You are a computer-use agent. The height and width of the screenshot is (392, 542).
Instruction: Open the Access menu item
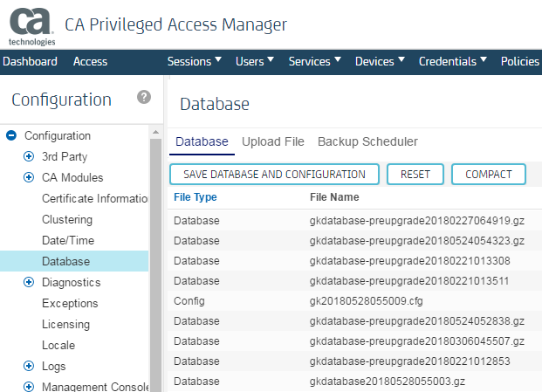click(90, 61)
